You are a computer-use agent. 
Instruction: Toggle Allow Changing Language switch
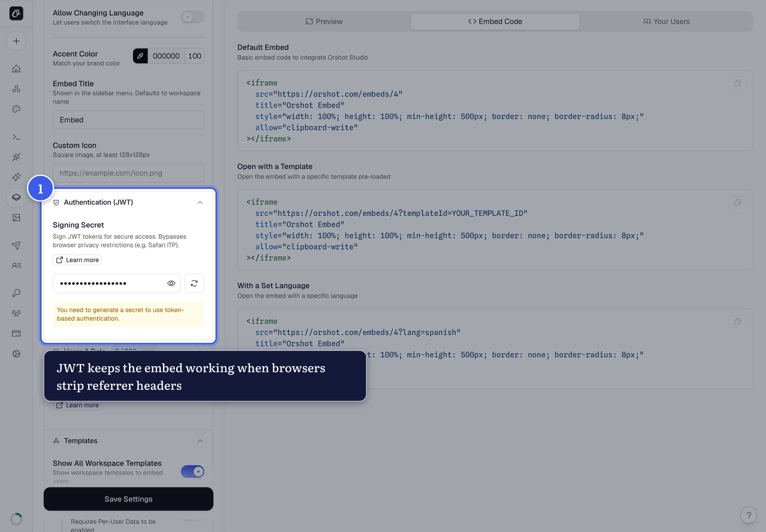coord(192,17)
